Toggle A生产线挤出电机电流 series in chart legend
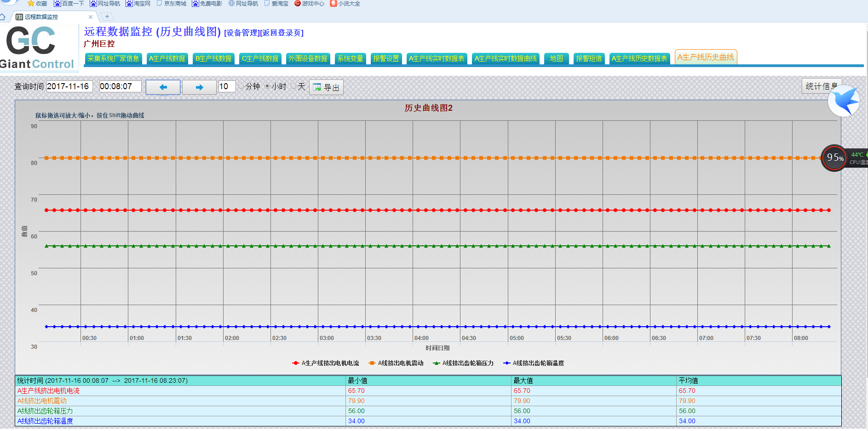The height and width of the screenshot is (431, 868). (x=326, y=363)
